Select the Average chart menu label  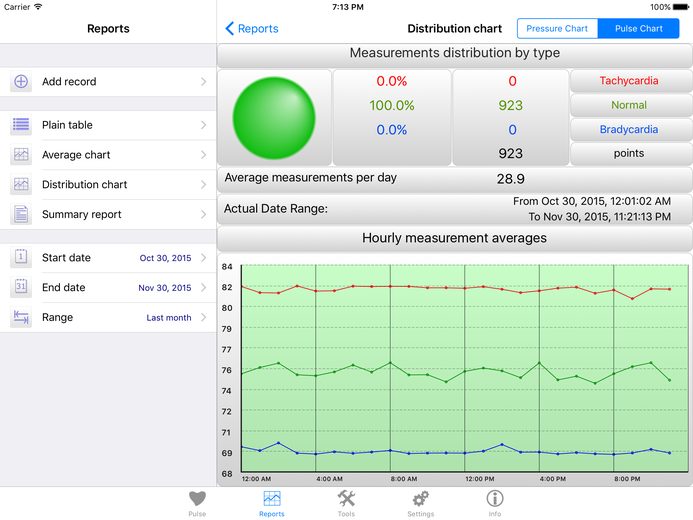pos(76,155)
